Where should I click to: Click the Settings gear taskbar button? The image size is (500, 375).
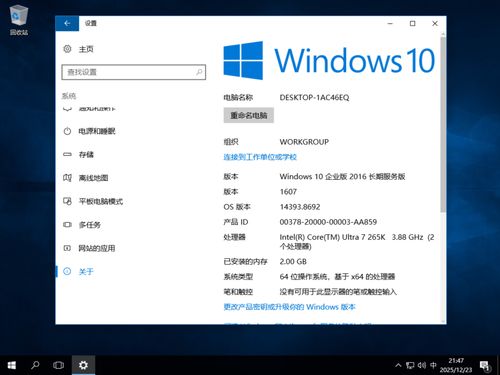(83, 365)
